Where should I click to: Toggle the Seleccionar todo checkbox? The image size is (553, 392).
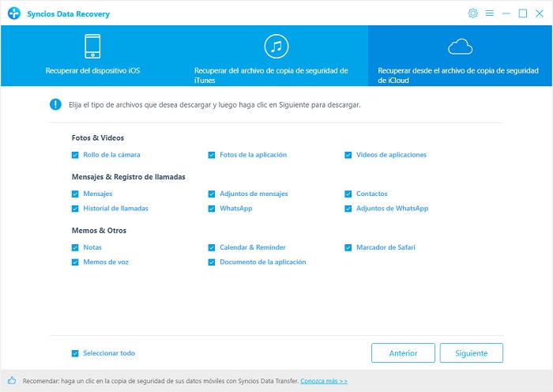coord(75,353)
